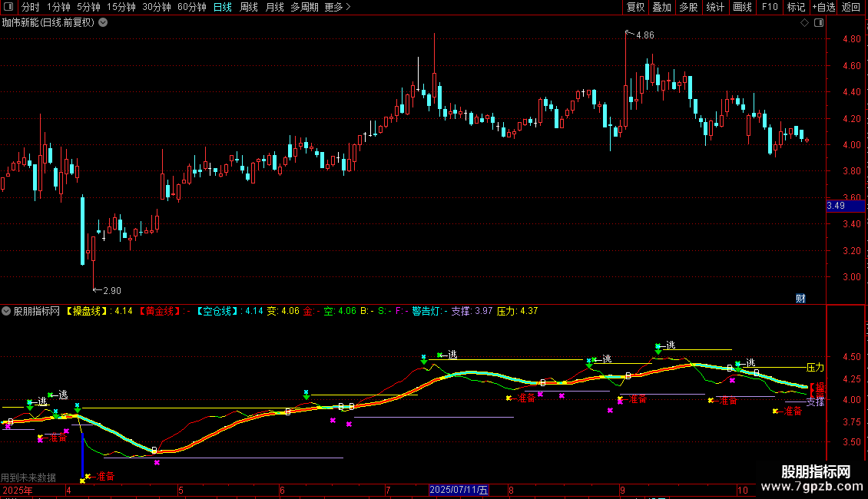This screenshot has height=499, width=868.
Task: Click the 警告灯 indicator label
Action: pos(426,311)
